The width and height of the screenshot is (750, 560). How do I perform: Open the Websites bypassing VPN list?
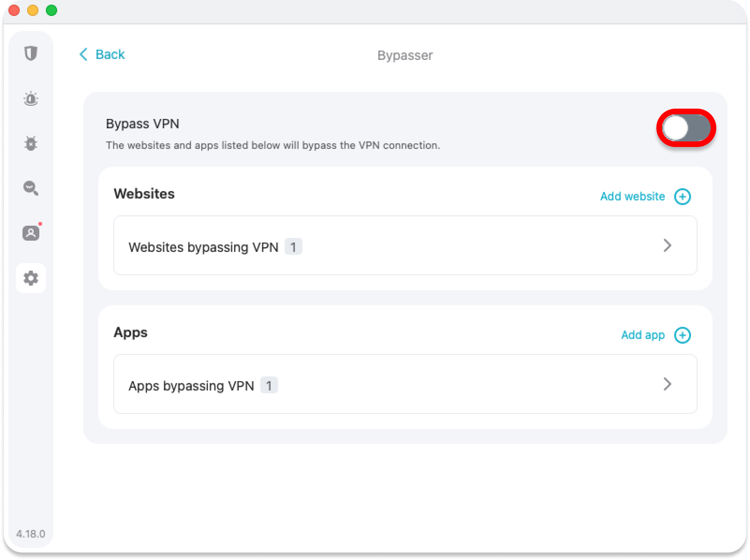click(203, 247)
